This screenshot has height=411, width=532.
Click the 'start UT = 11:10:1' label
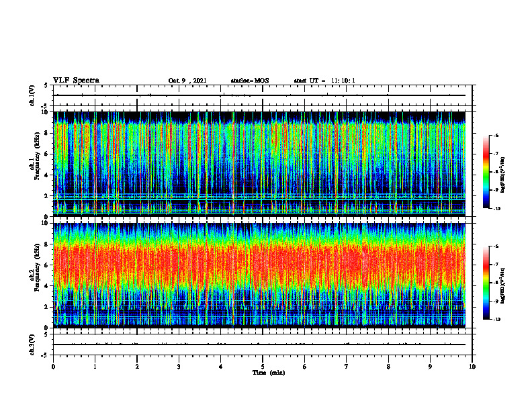click(324, 81)
